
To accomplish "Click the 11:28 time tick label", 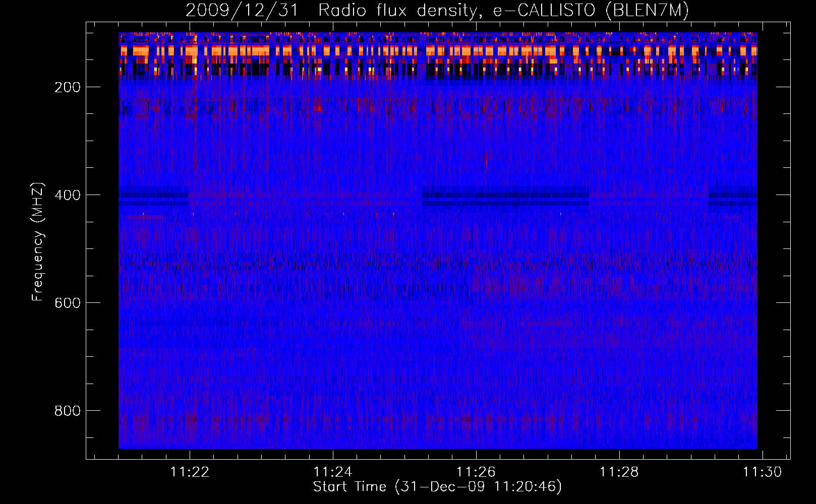I will click(619, 472).
